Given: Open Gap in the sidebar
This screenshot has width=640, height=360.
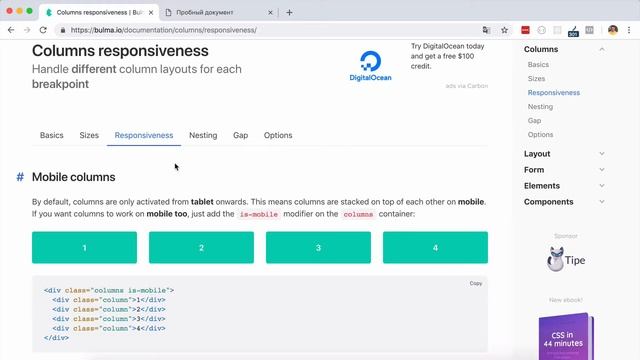Looking at the screenshot, I should tap(534, 120).
